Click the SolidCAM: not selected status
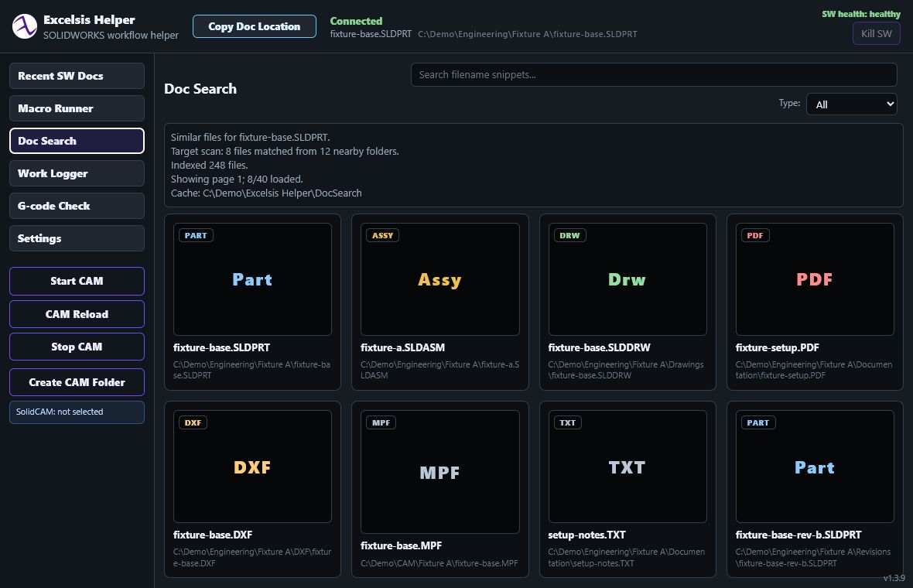The height and width of the screenshot is (588, 913). tap(77, 412)
